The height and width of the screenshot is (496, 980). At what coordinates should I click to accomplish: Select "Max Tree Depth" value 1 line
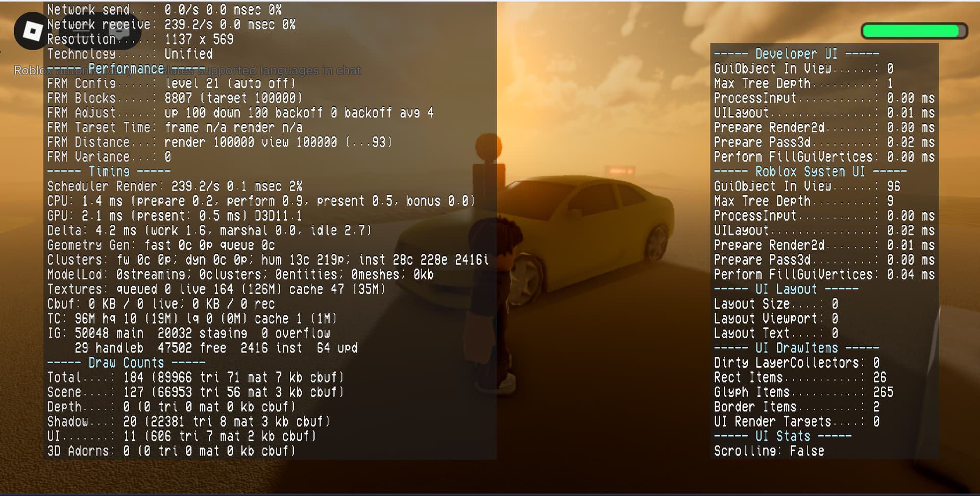coord(803,84)
